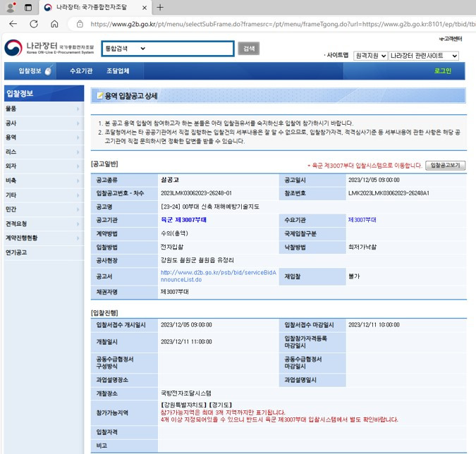Select the 수요기관 menu tab
The width and height of the screenshot is (476, 454).
(x=81, y=71)
